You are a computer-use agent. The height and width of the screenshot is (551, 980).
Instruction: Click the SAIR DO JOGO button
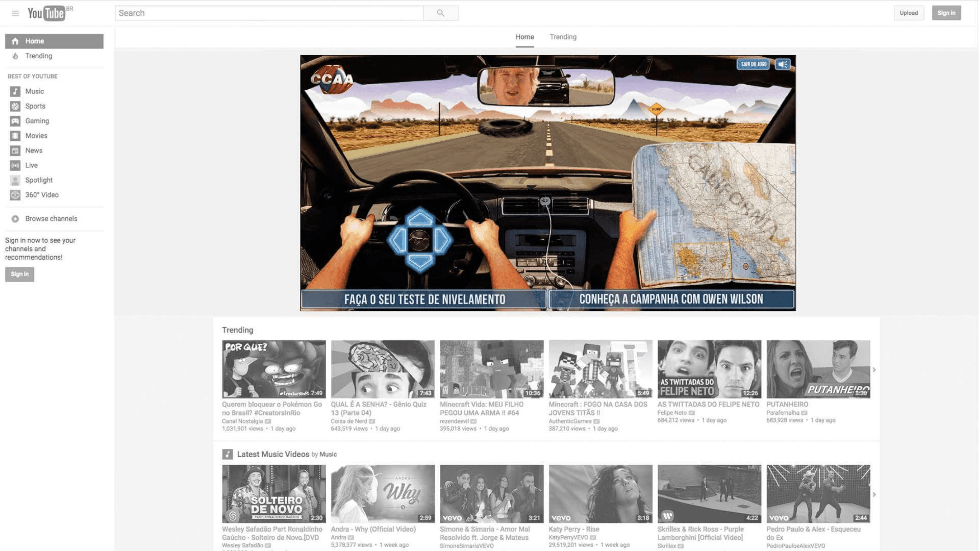coord(753,64)
